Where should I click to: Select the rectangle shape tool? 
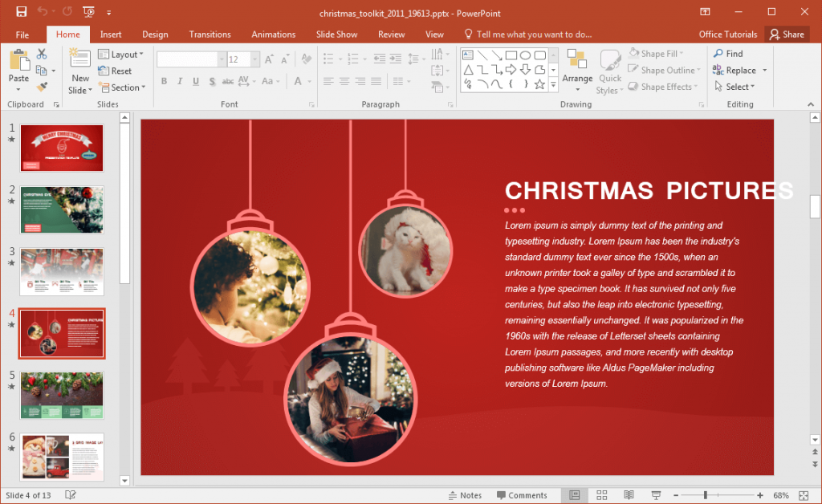click(511, 54)
